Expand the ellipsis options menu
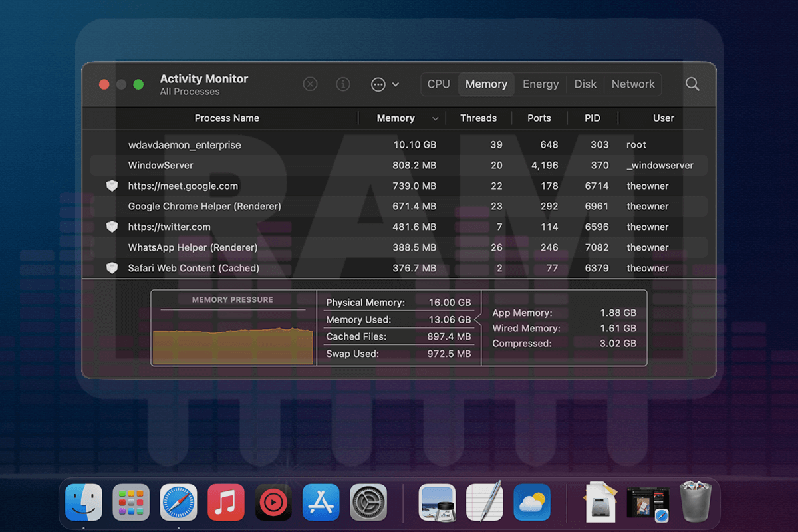The height and width of the screenshot is (532, 798). pos(379,84)
